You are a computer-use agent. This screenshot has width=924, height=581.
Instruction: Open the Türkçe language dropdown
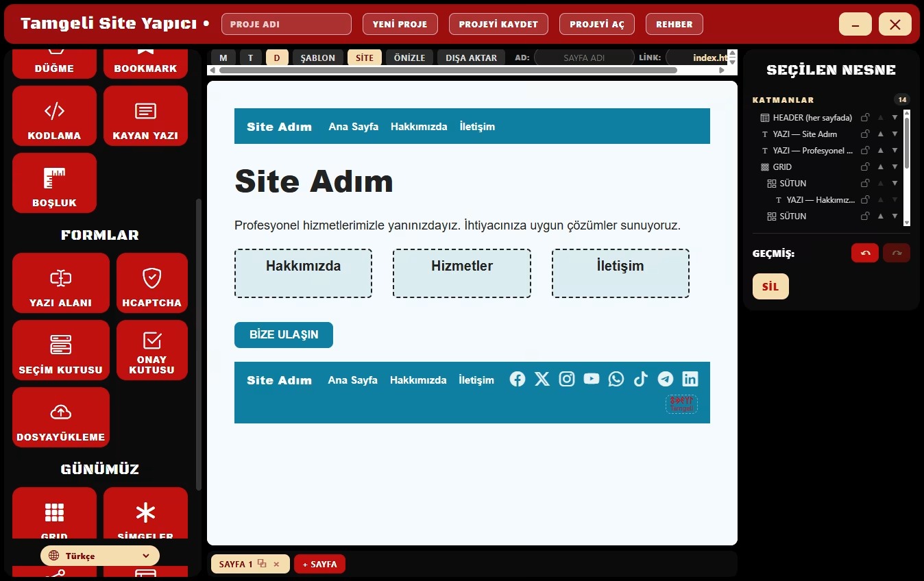click(100, 556)
